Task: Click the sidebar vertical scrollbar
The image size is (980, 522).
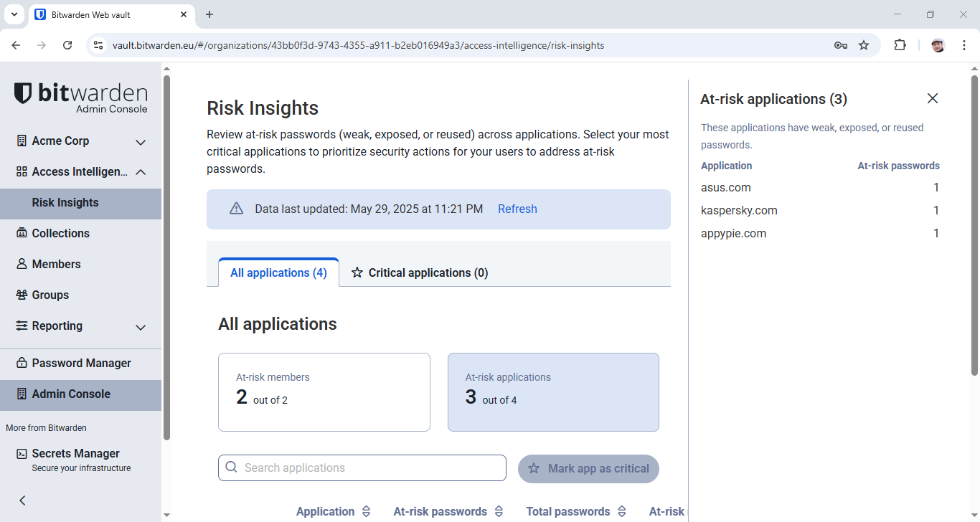Action: (x=166, y=258)
